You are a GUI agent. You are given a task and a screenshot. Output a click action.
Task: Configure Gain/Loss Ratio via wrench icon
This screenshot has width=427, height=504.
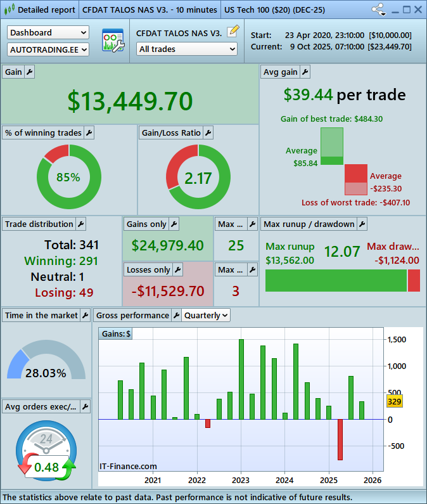[x=208, y=132]
